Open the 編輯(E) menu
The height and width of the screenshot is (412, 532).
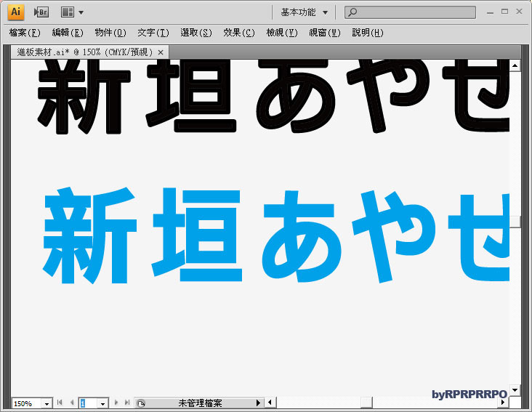click(x=68, y=33)
